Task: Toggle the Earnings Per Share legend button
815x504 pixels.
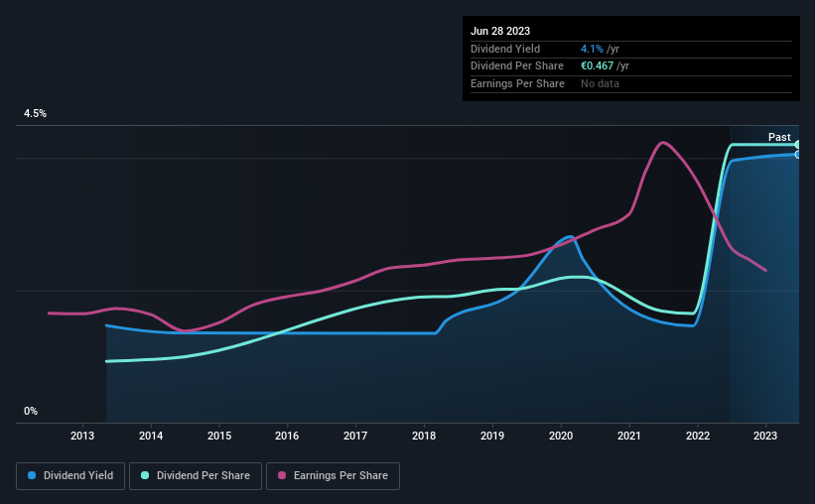Action: (334, 476)
